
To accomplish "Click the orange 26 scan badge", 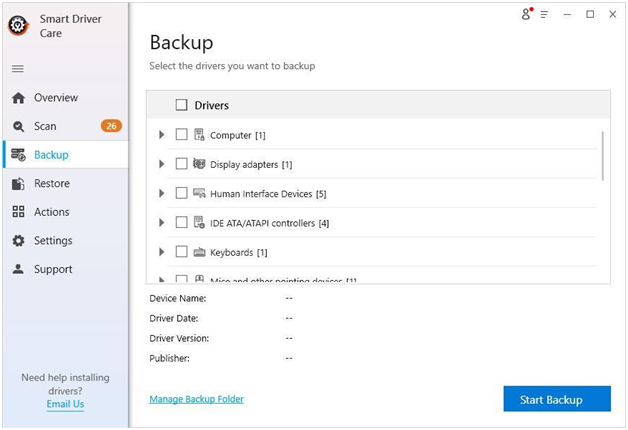I will (x=111, y=126).
